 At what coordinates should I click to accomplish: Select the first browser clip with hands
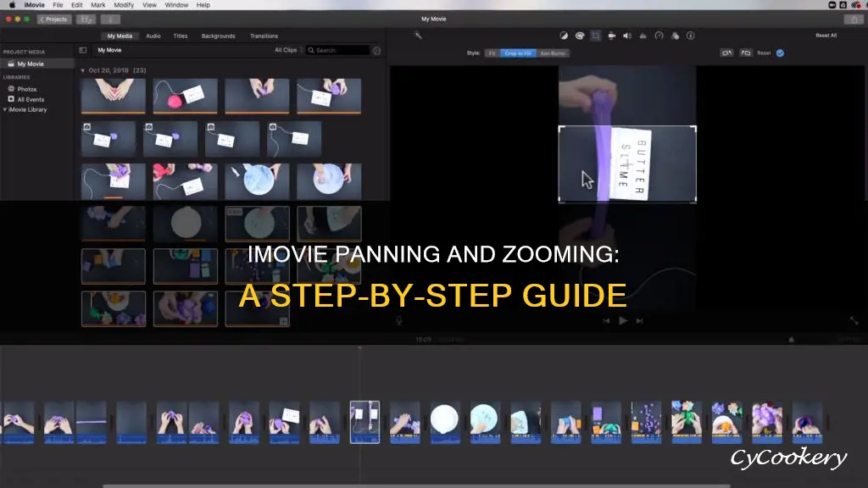pyautogui.click(x=114, y=97)
